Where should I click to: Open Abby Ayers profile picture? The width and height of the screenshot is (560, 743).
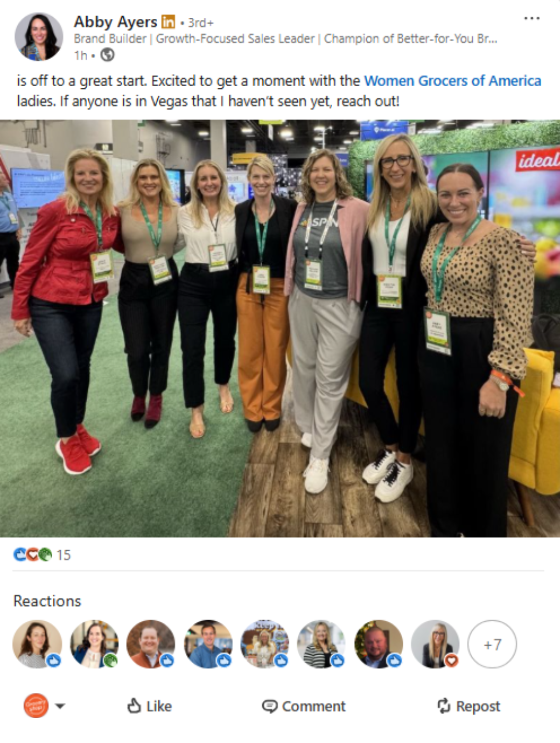39,37
